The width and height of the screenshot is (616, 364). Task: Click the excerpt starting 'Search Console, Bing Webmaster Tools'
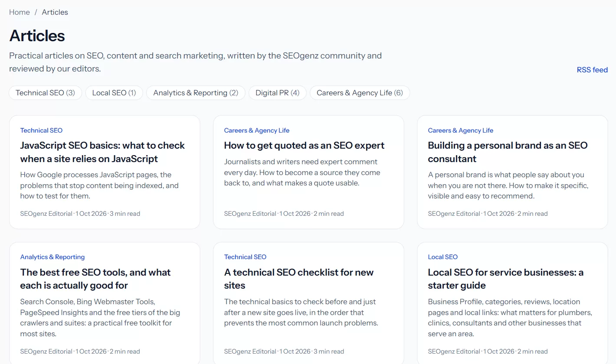[x=100, y=318]
